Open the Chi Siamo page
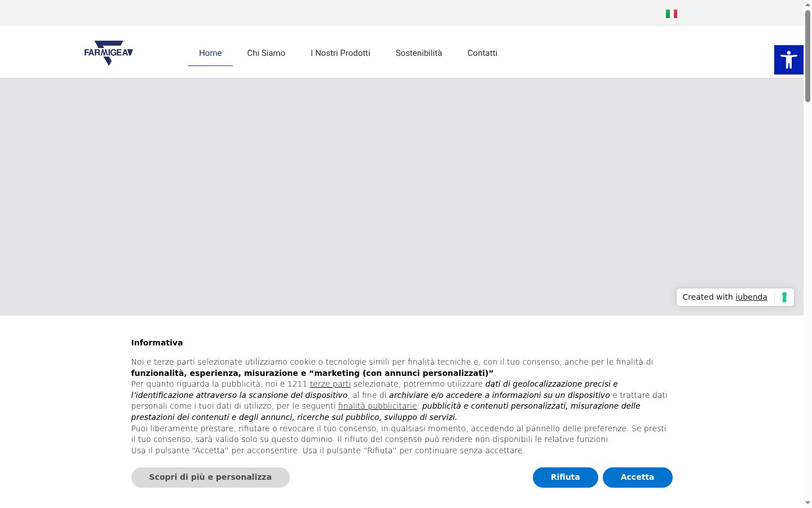 coord(266,53)
